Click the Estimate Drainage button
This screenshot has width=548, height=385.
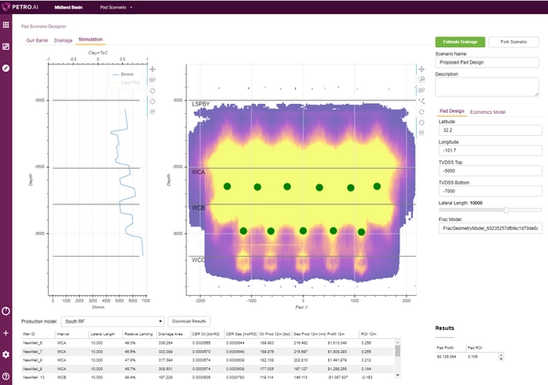point(460,42)
